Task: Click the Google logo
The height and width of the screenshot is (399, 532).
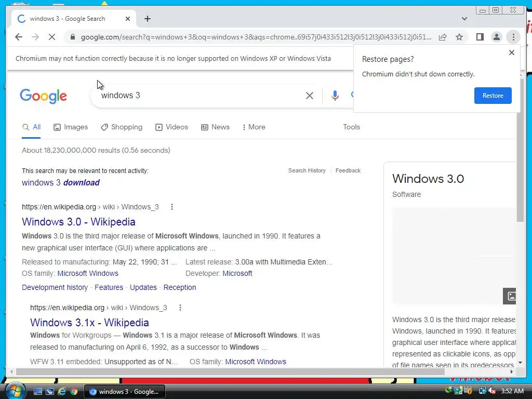Action: 44,96
